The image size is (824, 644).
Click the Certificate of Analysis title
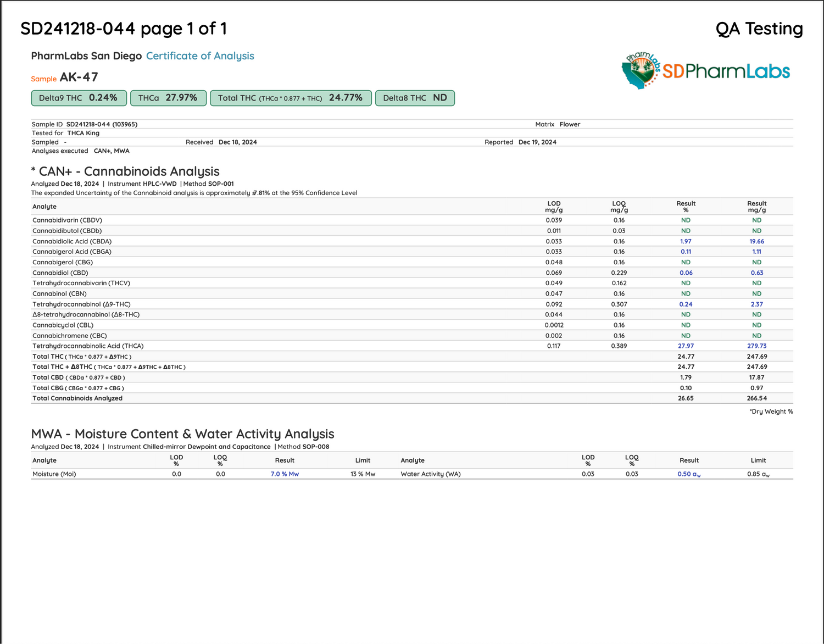point(200,56)
